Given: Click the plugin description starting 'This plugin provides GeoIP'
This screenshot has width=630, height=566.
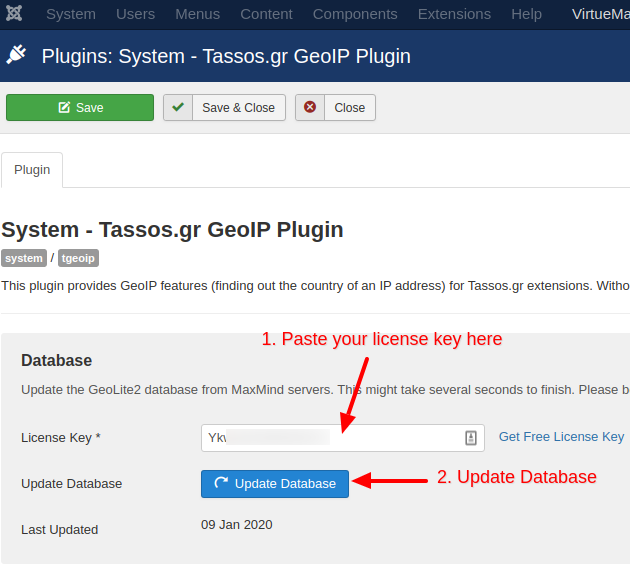Looking at the screenshot, I should pyautogui.click(x=315, y=286).
